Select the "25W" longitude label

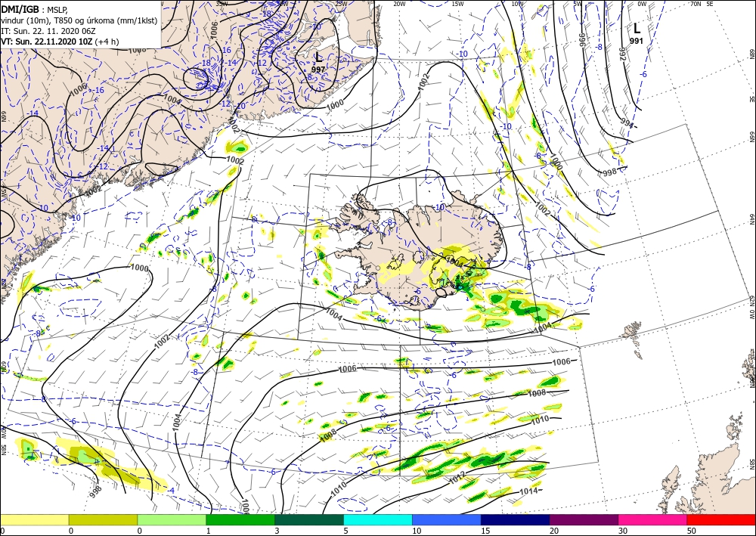341,4
